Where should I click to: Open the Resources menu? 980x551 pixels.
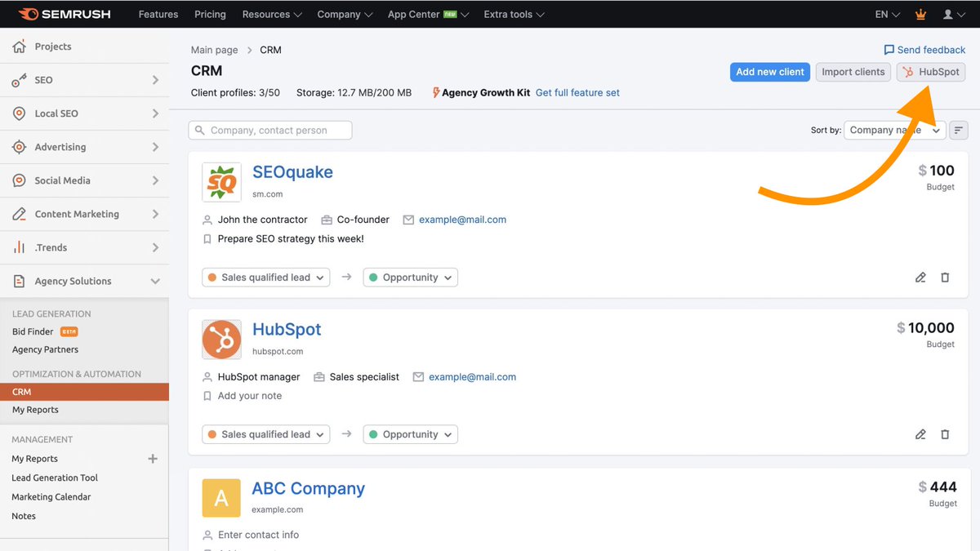point(272,14)
